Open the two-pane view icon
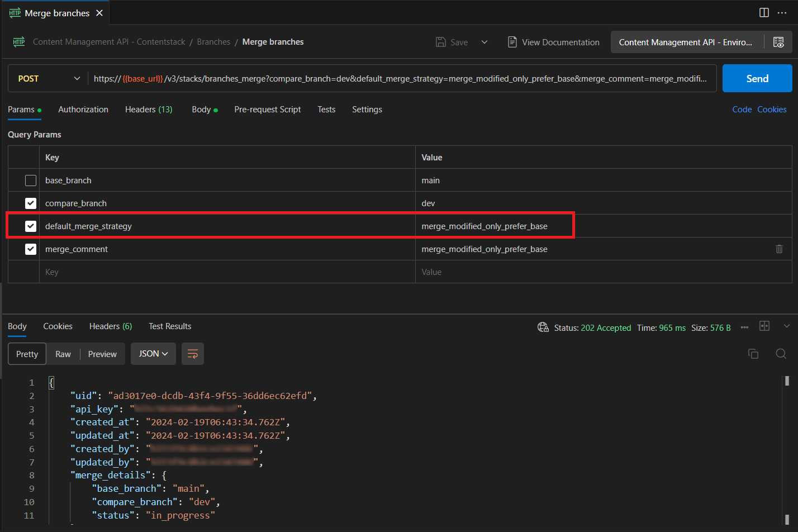Screen dimensions: 798x532 [x=764, y=13]
